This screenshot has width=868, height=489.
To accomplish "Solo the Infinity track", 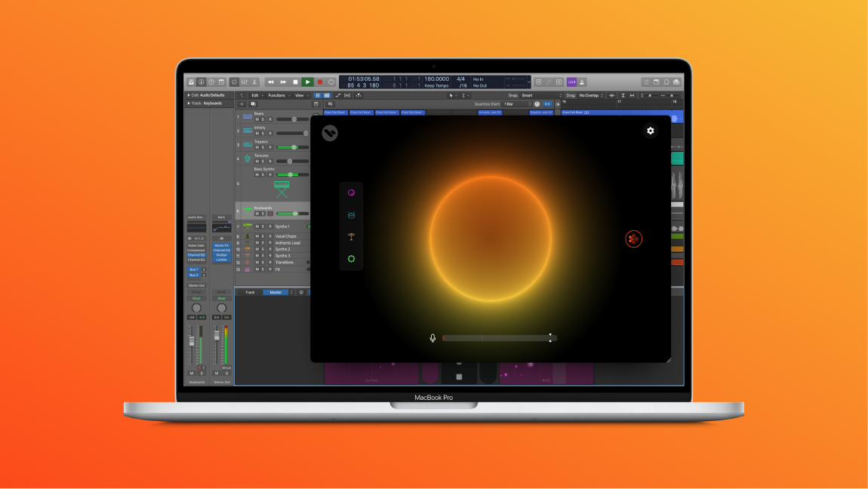I will [263, 134].
